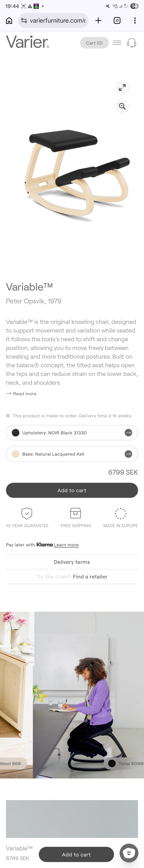Expand description with Read more
144x868 pixels.
pyautogui.click(x=22, y=394)
